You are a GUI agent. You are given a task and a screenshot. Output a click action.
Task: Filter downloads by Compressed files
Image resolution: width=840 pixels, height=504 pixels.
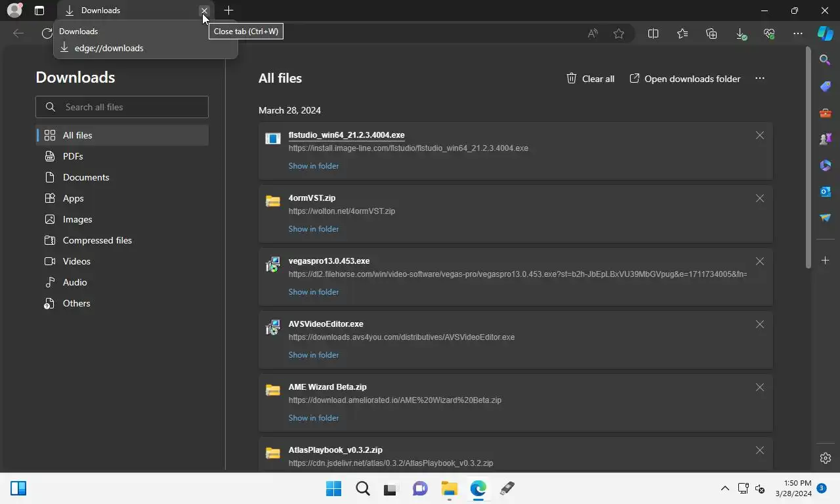(122, 240)
